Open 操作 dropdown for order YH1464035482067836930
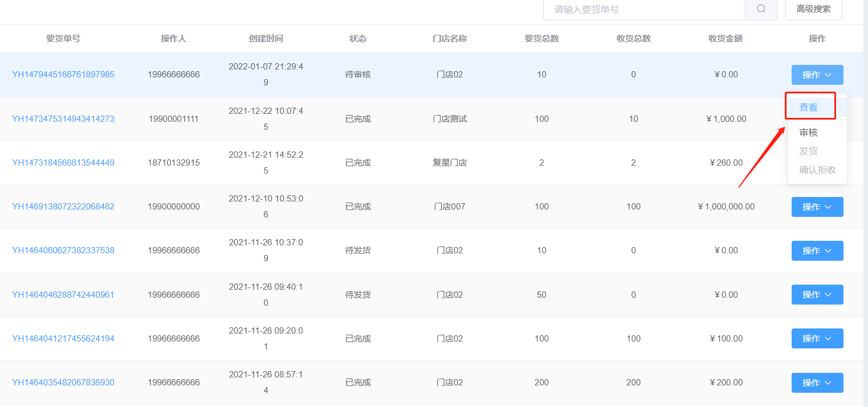The height and width of the screenshot is (407, 868). (817, 383)
